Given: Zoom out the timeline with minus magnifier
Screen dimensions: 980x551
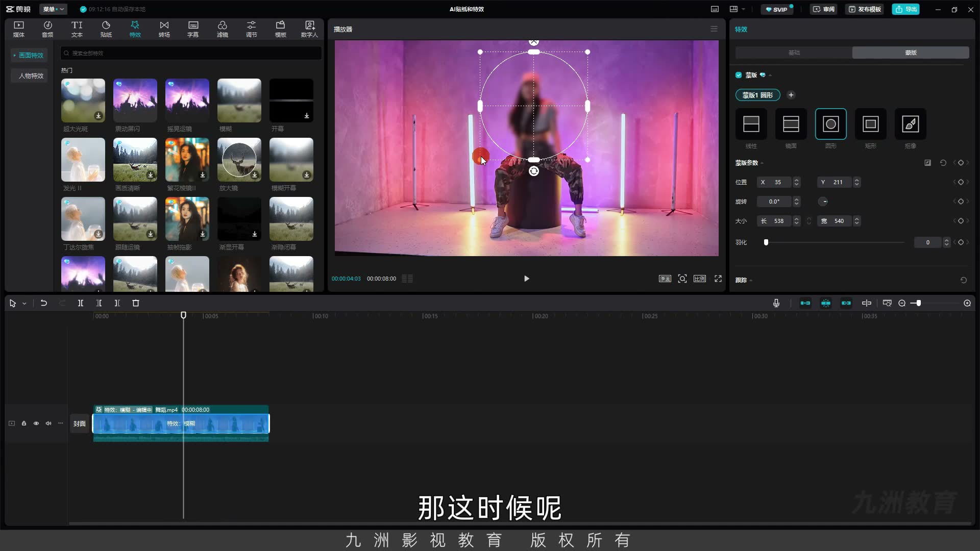Looking at the screenshot, I should pos(902,303).
